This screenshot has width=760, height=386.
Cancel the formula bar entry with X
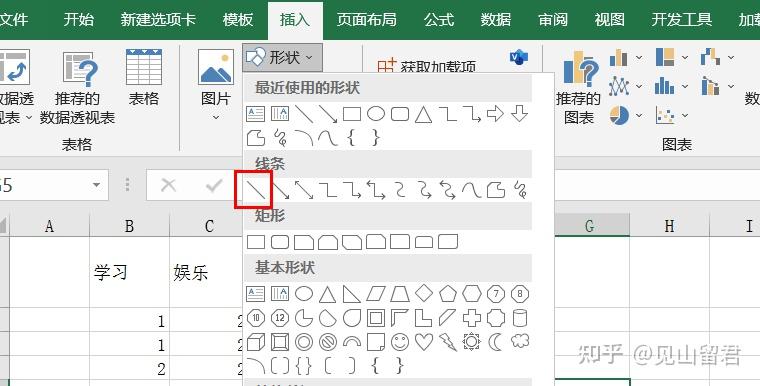(168, 185)
